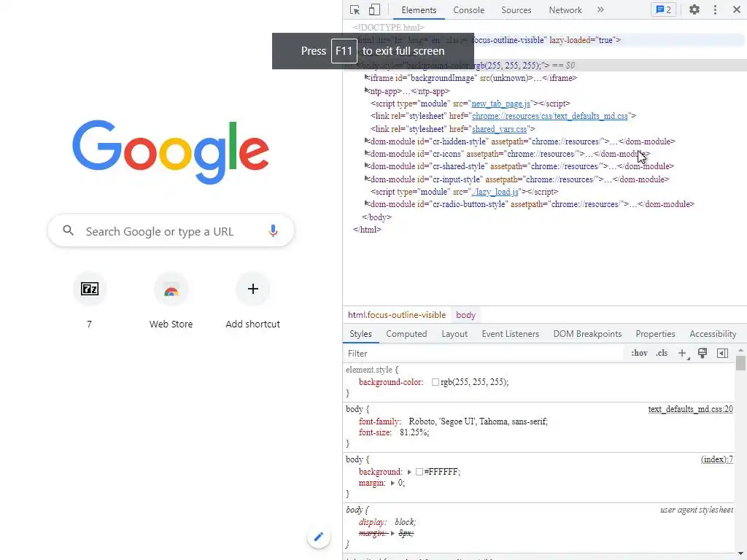Open source text_defaults_md.css:20
This screenshot has width=747, height=560.
(x=690, y=409)
